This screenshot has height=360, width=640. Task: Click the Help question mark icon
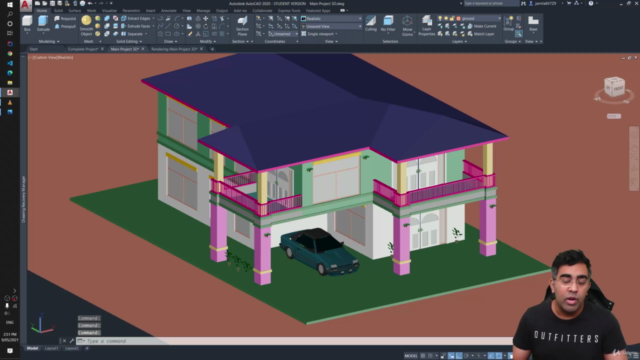[591, 3]
